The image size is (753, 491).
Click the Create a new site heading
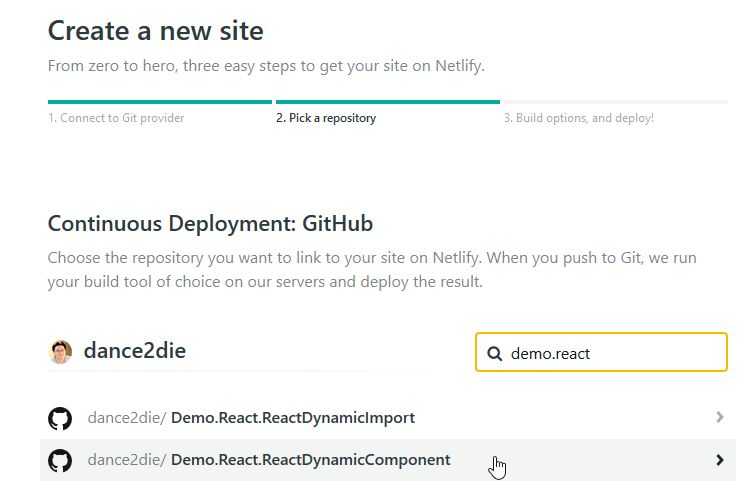[155, 30]
